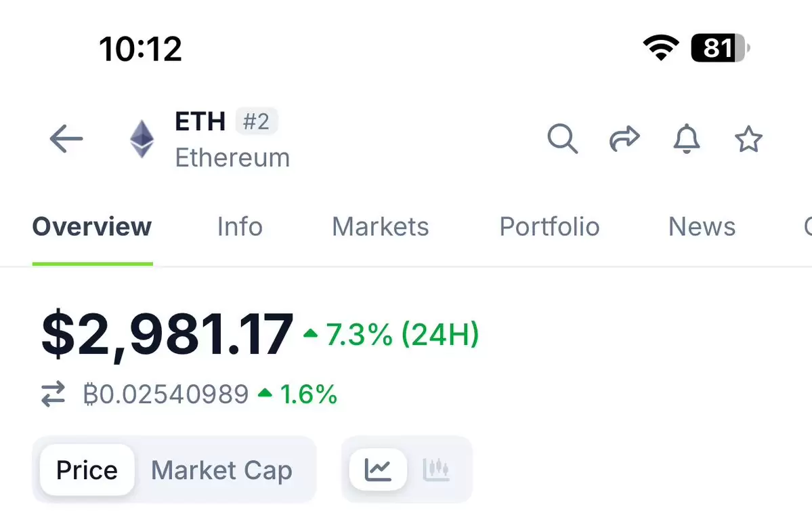Select the Price chart option

point(87,470)
